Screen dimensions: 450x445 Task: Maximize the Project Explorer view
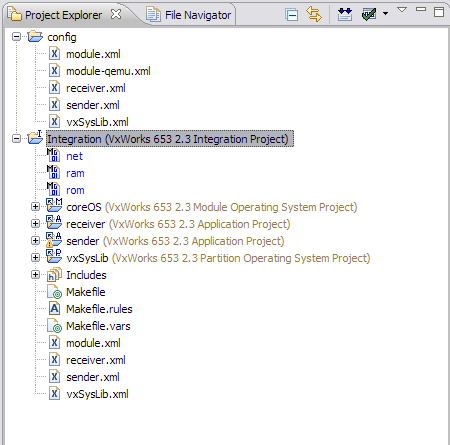tap(439, 12)
